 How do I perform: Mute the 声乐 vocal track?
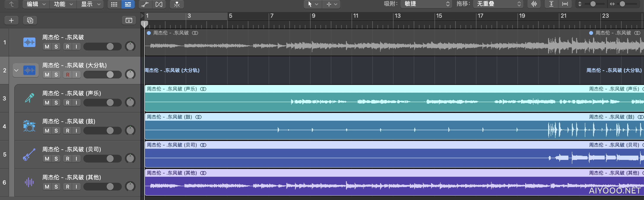[x=47, y=103]
